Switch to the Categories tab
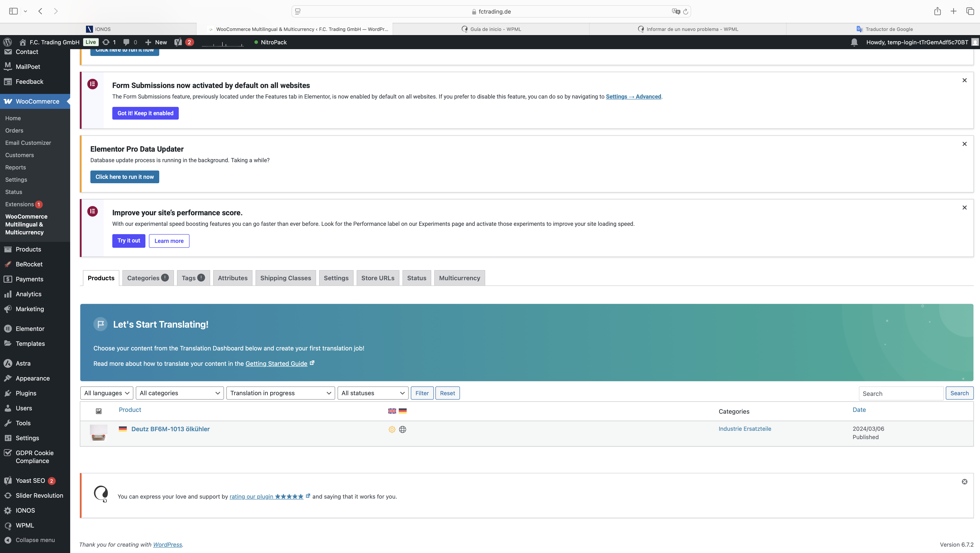The height and width of the screenshot is (553, 980). (x=148, y=278)
